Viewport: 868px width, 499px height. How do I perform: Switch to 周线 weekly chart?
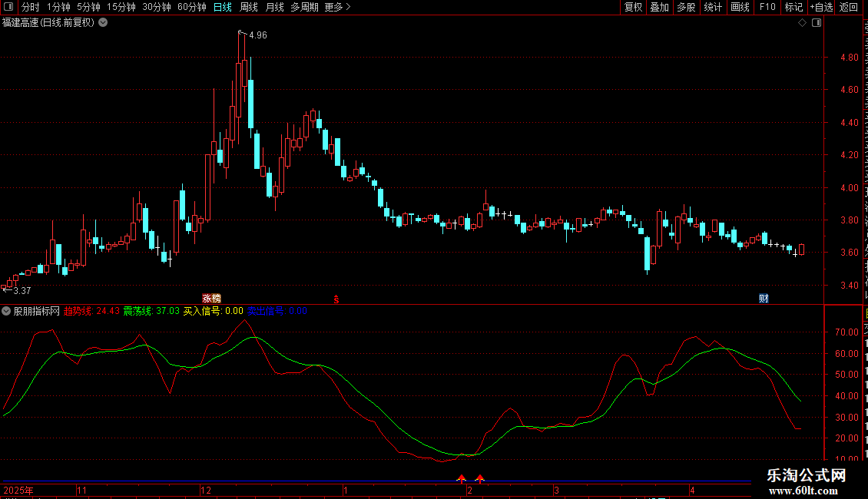pyautogui.click(x=249, y=7)
